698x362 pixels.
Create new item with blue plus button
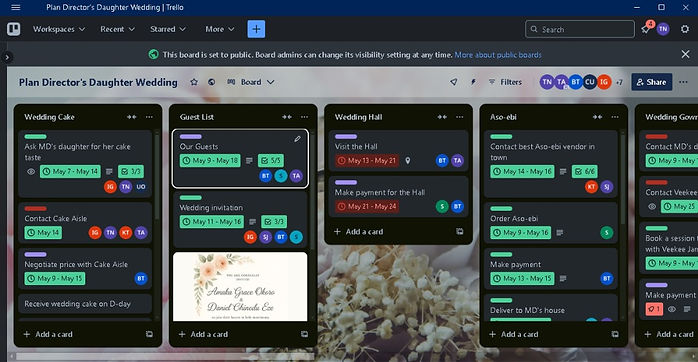256,29
